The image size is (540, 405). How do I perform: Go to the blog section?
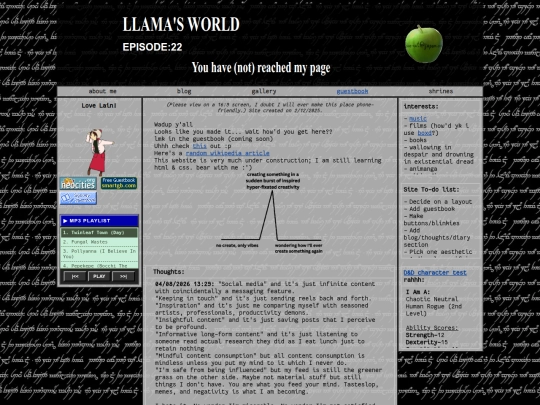[184, 91]
